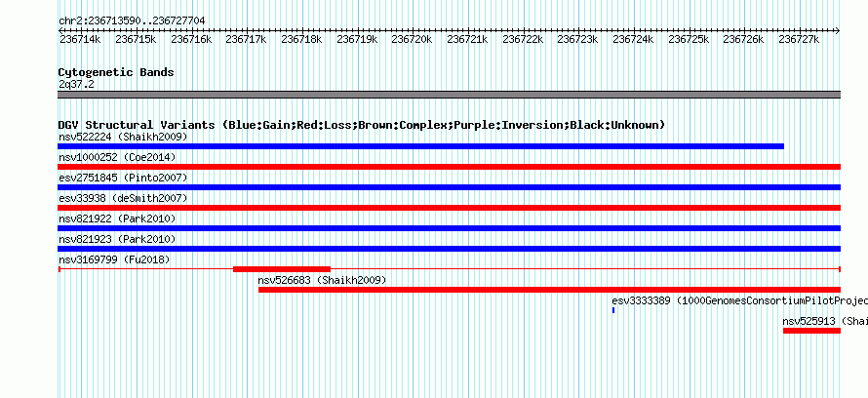This screenshot has width=868, height=398.
Task: Click the chr2:236713590..236727704 region label
Action: (x=132, y=20)
